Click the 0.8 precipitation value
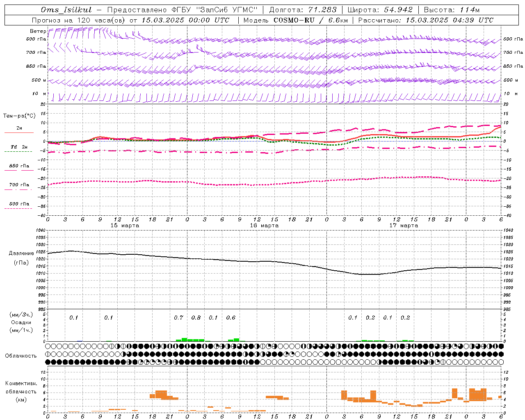This screenshot has height=420, width=525. pyautogui.click(x=196, y=318)
